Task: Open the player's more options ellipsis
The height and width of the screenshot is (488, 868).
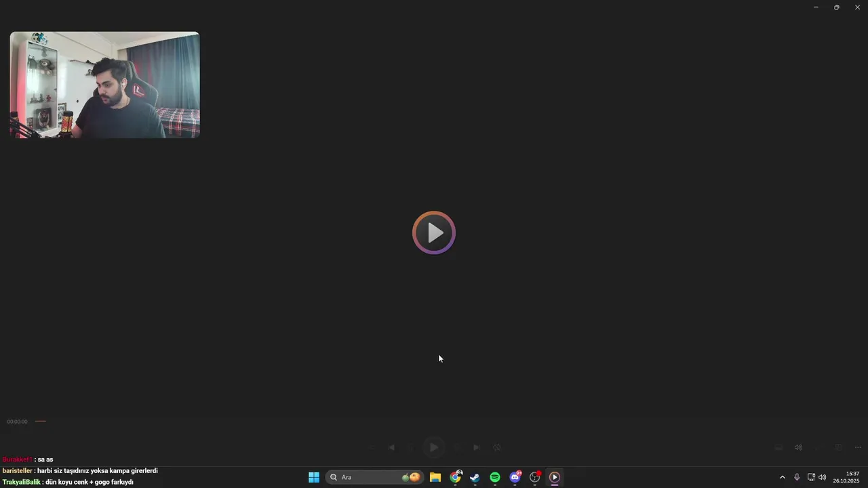Action: 858,447
